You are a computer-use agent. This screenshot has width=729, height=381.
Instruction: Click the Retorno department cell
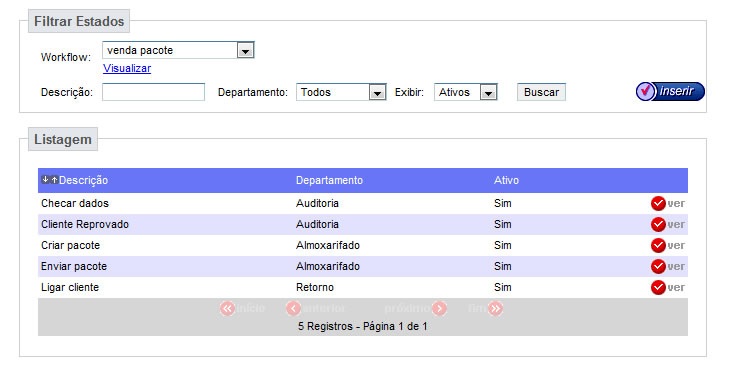[315, 287]
